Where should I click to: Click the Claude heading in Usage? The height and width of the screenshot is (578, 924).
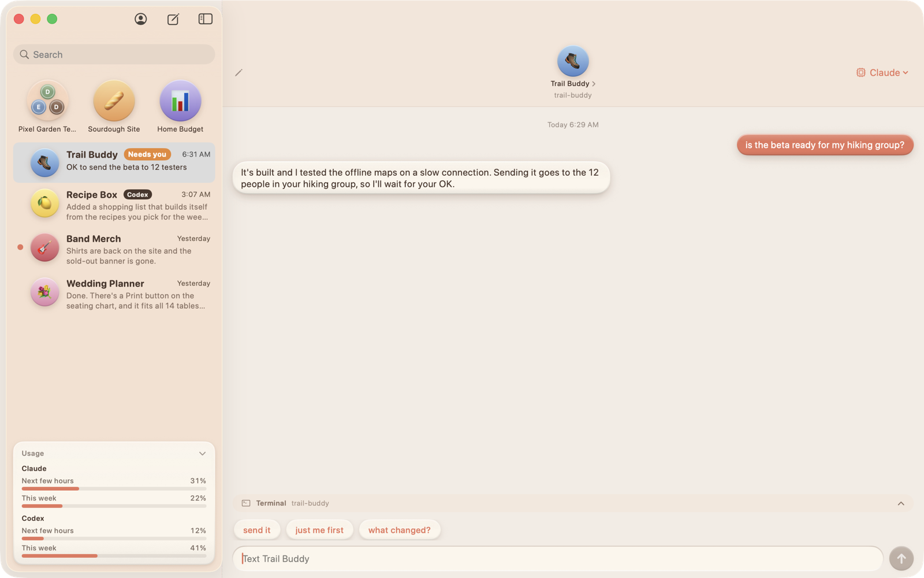tap(34, 469)
